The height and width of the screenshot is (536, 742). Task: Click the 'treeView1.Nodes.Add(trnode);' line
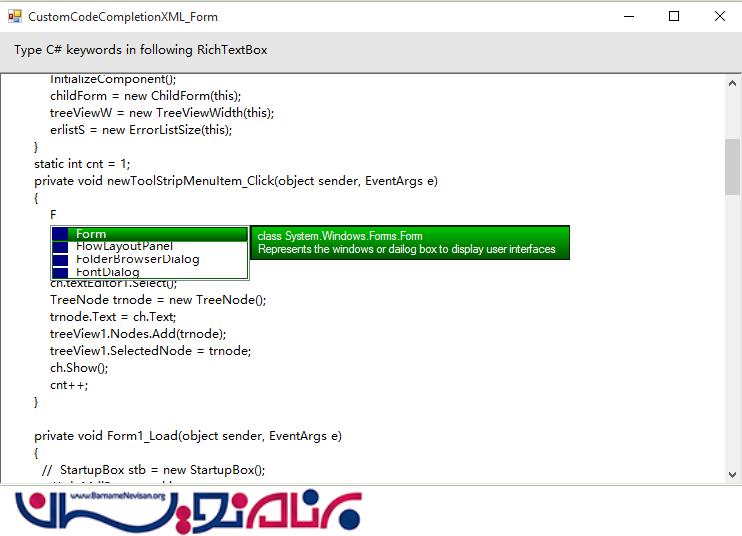[x=138, y=334]
